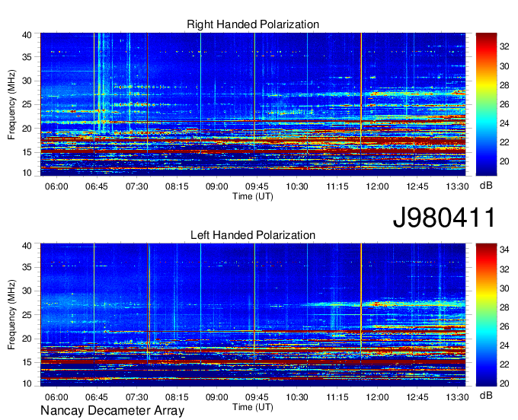This screenshot has width=518, height=420.
Task: Click the "12:45" time tick under top plot
Action: coord(417,186)
